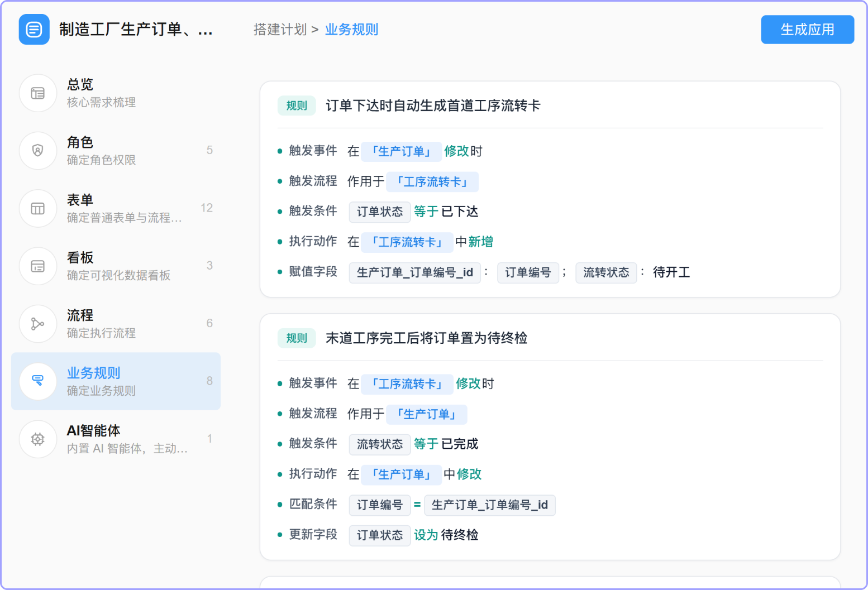This screenshot has width=868, height=590.
Task: Click the 流程 workflow branch icon
Action: [x=38, y=324]
